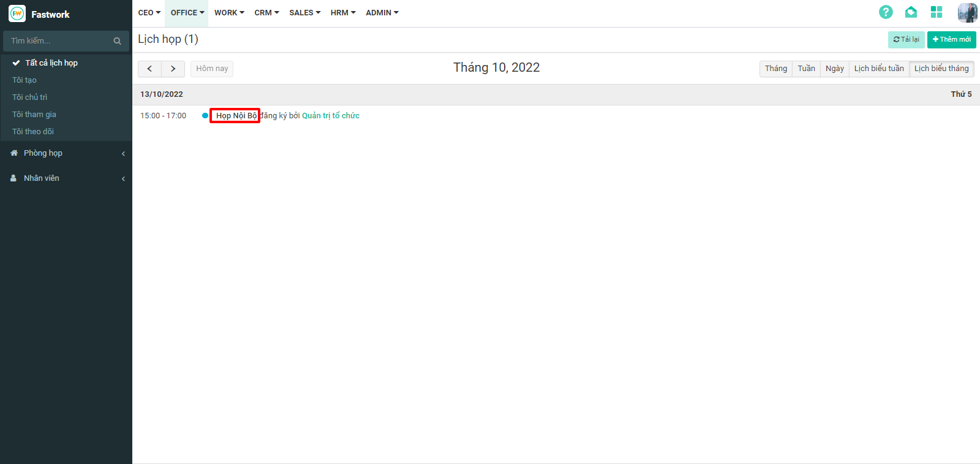Go to previous month arrow

149,69
